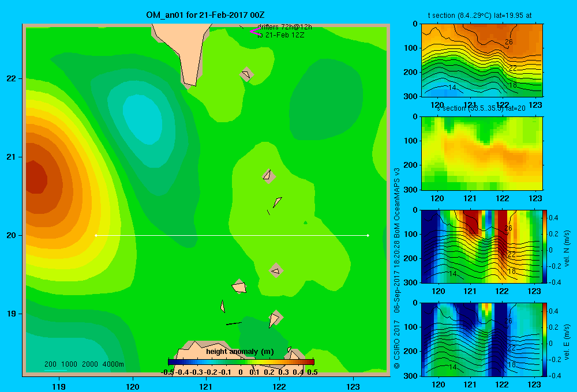Click the vel. E velocity colorbar
This screenshot has height=392, width=577.
click(x=545, y=340)
